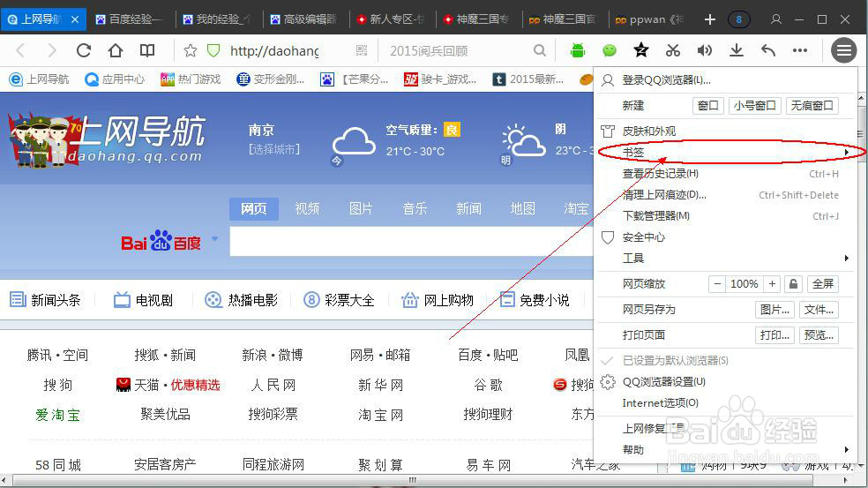The height and width of the screenshot is (488, 868).
Task: Select 清理上网痕迹 clear traces item
Action: pos(664,194)
